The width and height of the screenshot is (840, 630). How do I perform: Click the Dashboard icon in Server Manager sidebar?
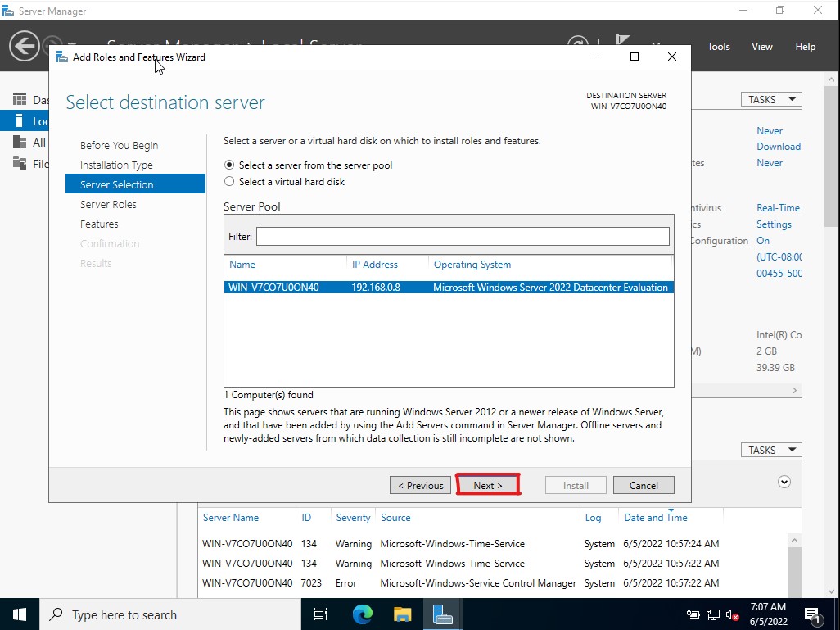[x=20, y=99]
